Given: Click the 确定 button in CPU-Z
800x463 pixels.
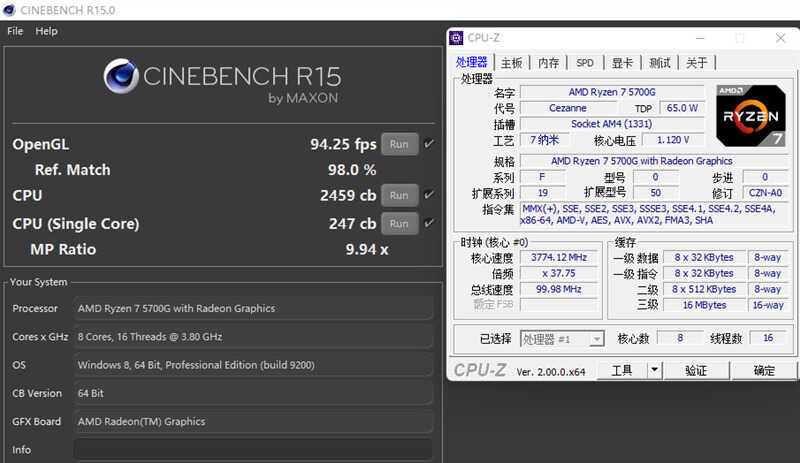Looking at the screenshot, I should (x=764, y=370).
